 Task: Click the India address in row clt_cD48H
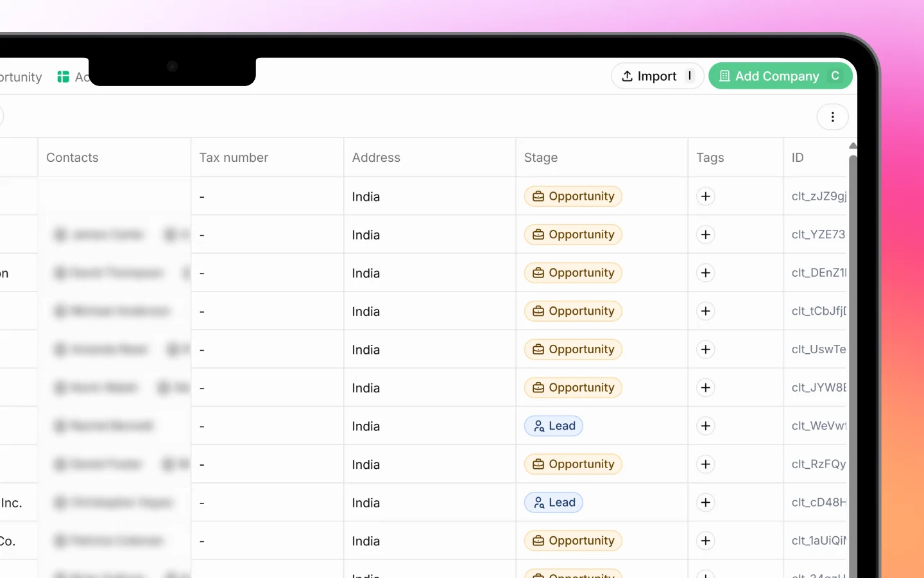pos(366,503)
